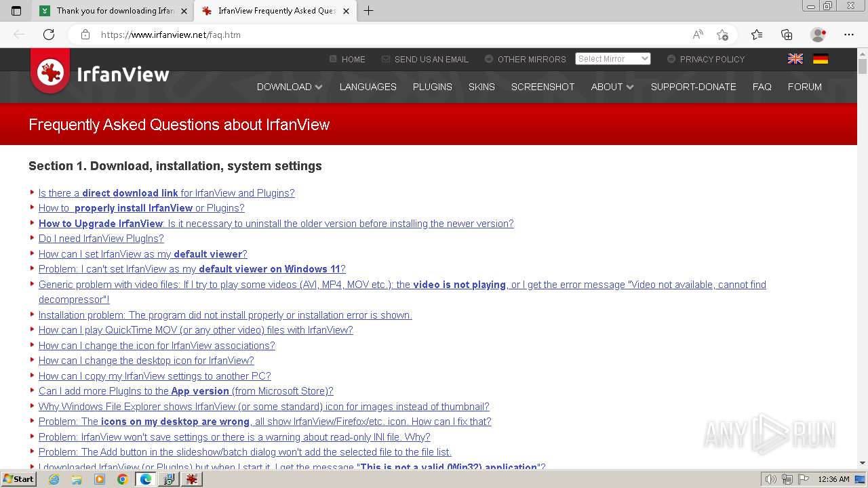The image size is (868, 488).
Task: Open 'change the desktop icon' question link
Action: tap(146, 361)
